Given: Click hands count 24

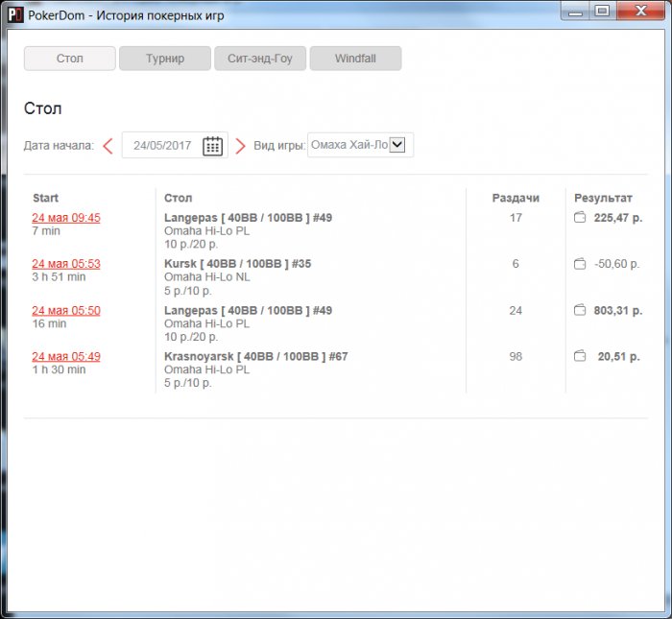Looking at the screenshot, I should point(516,310).
